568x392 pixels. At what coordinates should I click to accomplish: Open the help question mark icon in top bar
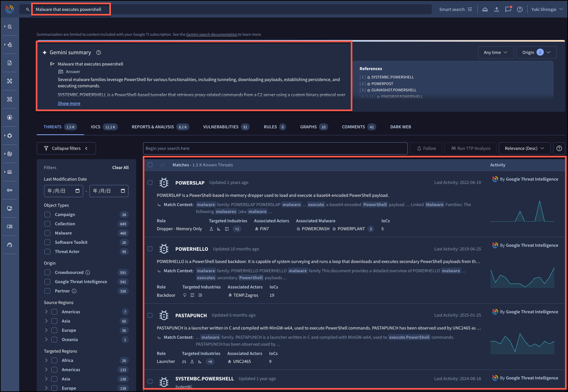pyautogui.click(x=520, y=9)
